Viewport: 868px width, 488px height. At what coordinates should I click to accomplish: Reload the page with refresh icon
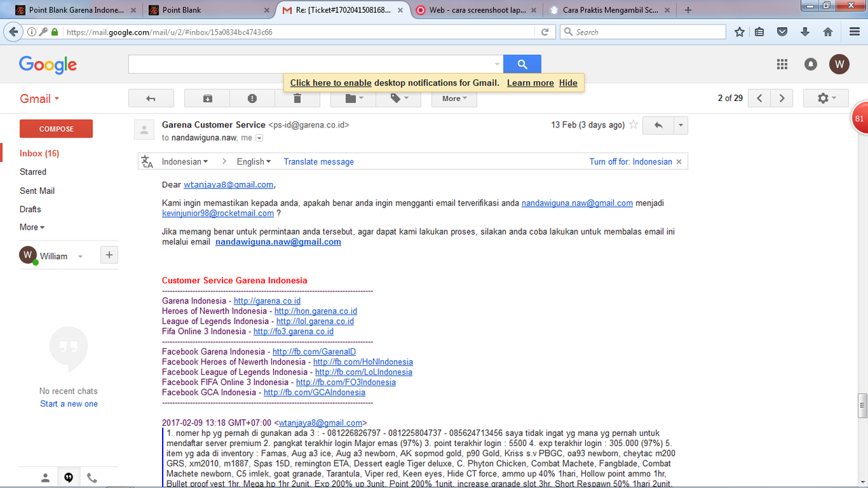click(x=545, y=32)
